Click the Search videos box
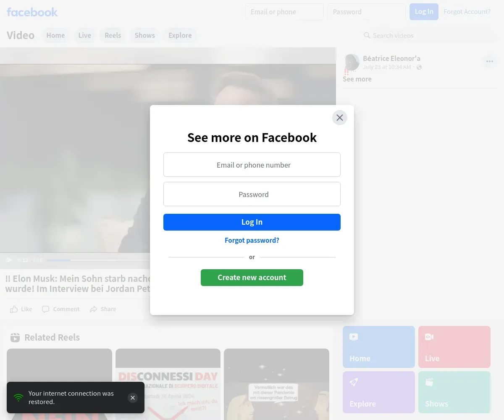The image size is (504, 420). pos(429,35)
